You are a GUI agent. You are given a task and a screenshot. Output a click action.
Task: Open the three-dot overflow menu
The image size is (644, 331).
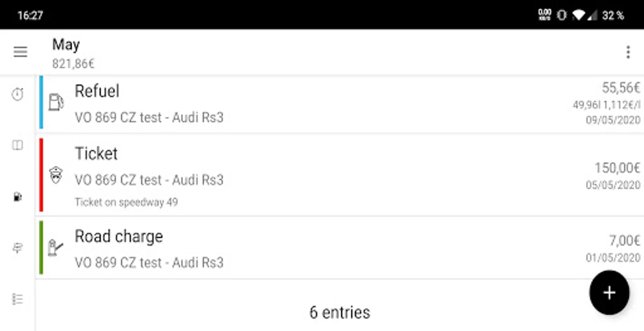click(628, 52)
